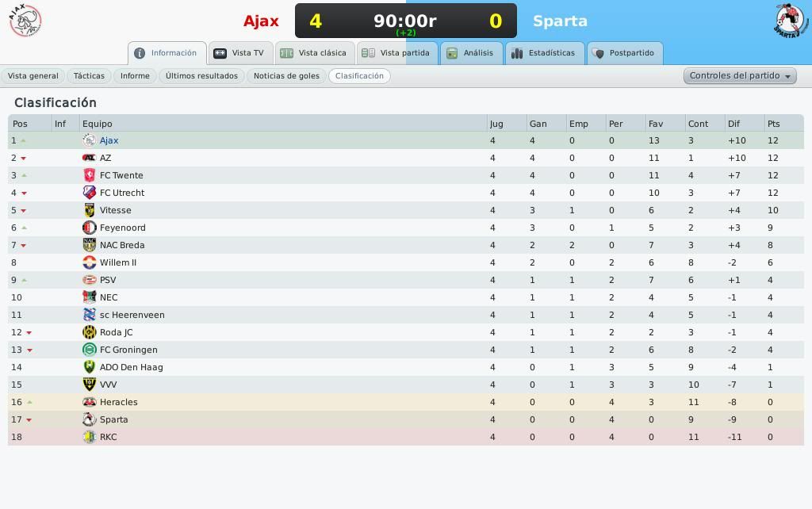Click the FC Twente badge in the table

(x=89, y=175)
